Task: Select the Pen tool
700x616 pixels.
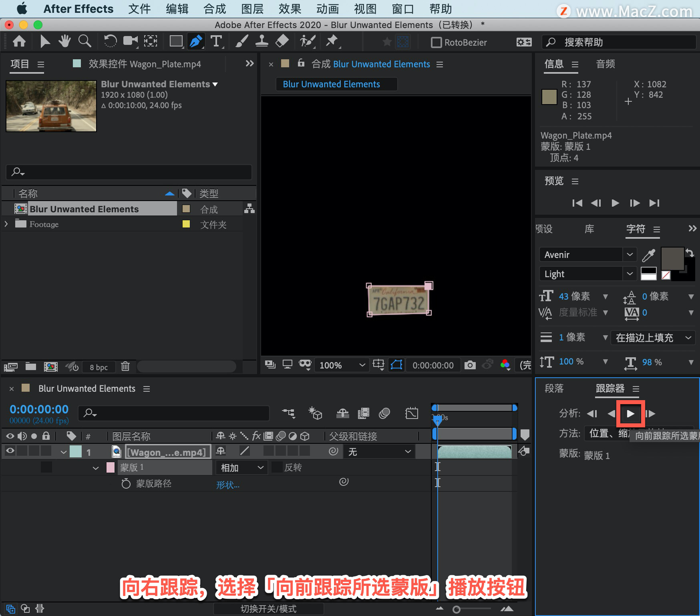Action: tap(196, 41)
